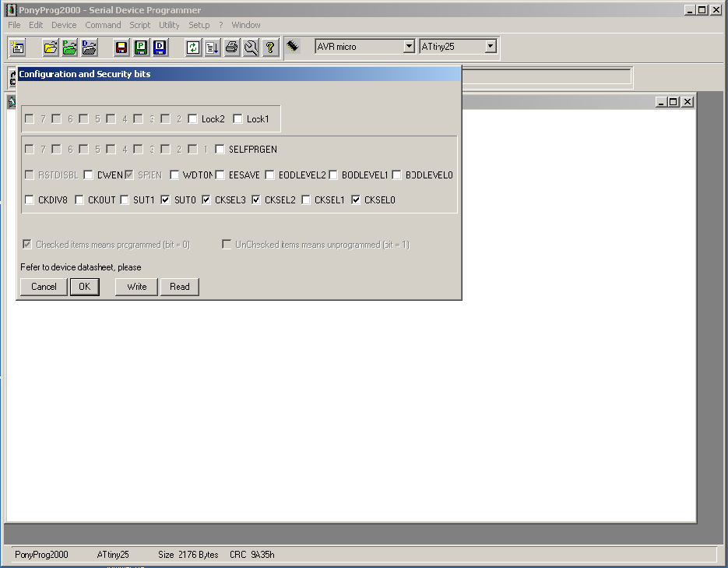Check the BODLEVEL1 checkbox
The image size is (728, 568).
[x=333, y=175]
